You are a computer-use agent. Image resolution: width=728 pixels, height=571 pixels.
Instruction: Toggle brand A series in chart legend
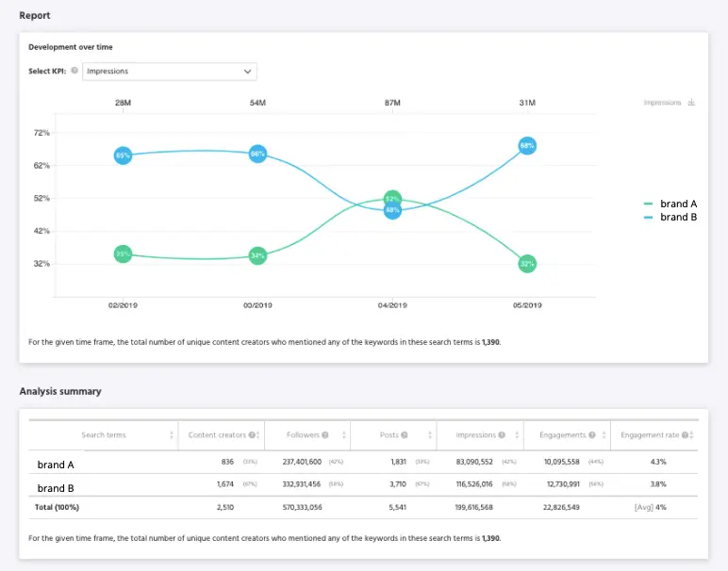point(670,204)
